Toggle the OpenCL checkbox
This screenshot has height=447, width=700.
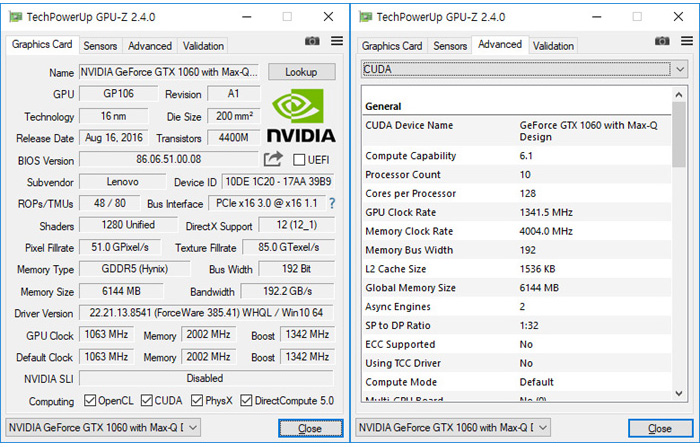[x=90, y=400]
